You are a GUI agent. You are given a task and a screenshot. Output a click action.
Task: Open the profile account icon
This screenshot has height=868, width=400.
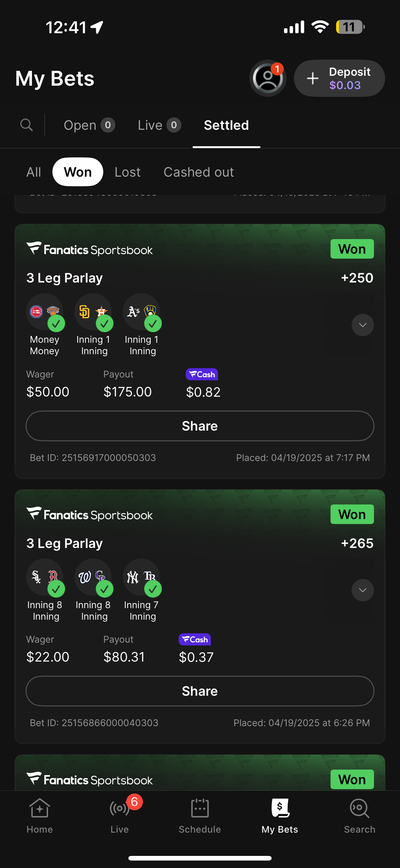268,78
